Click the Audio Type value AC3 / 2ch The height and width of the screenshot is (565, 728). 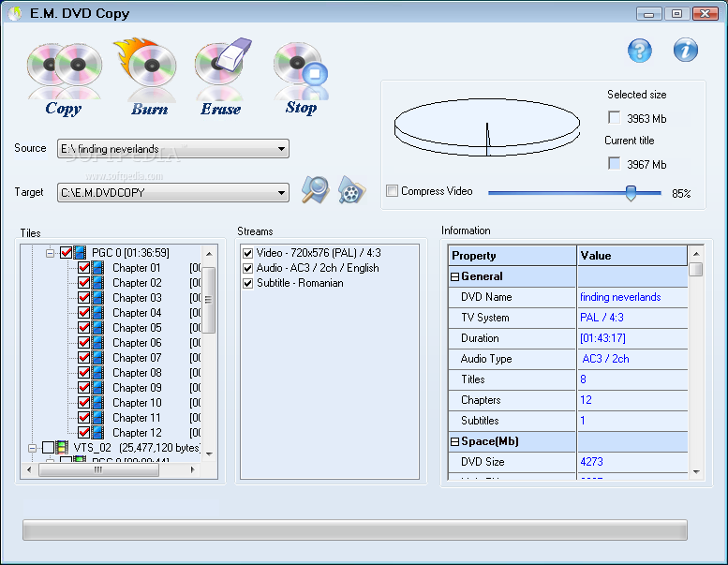(x=605, y=359)
